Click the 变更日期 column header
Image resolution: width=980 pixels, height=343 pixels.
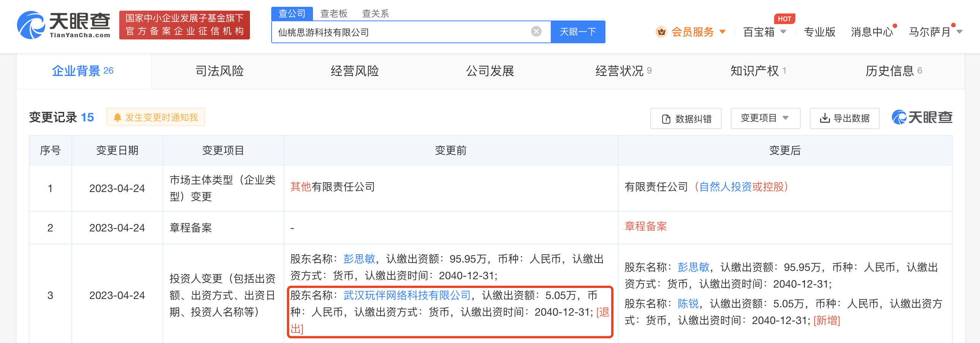click(x=117, y=150)
